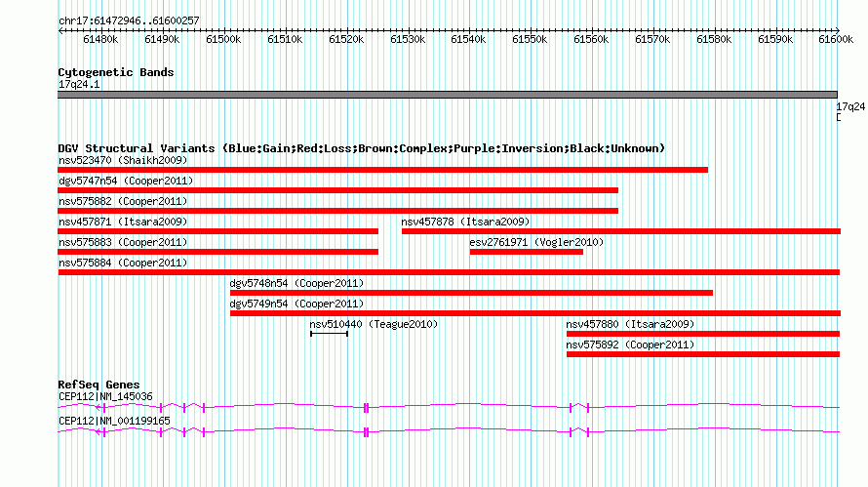Click the nsv457871 (Itsara2009) label

(123, 222)
